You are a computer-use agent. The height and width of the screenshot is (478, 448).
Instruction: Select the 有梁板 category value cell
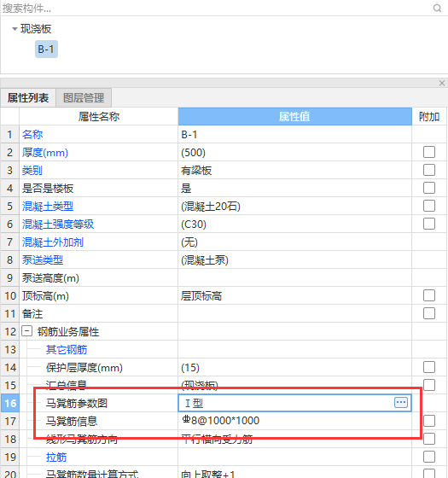click(294, 170)
